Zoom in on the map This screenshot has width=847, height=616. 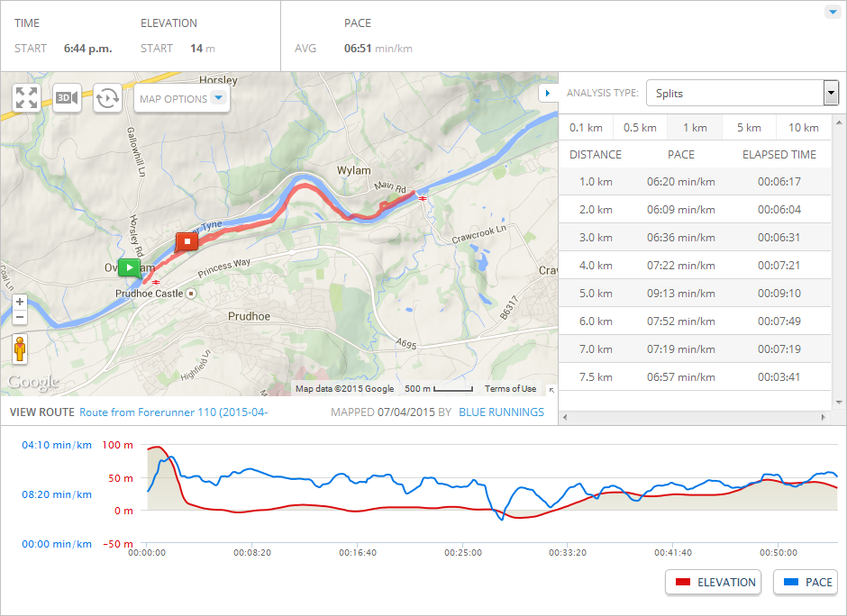click(19, 302)
